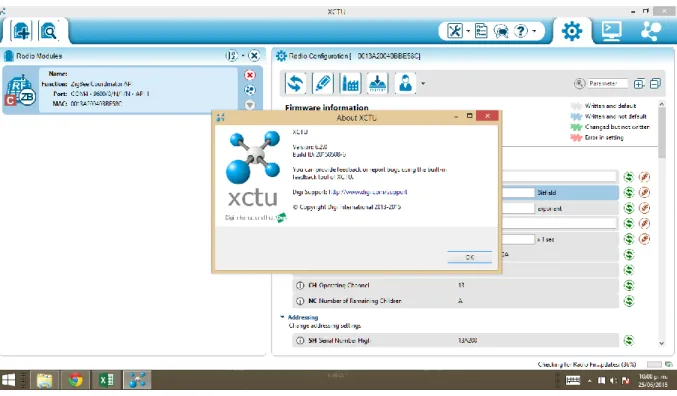This screenshot has height=396, width=677.
Task: Load default firmware settings factory icon
Action: pos(350,83)
